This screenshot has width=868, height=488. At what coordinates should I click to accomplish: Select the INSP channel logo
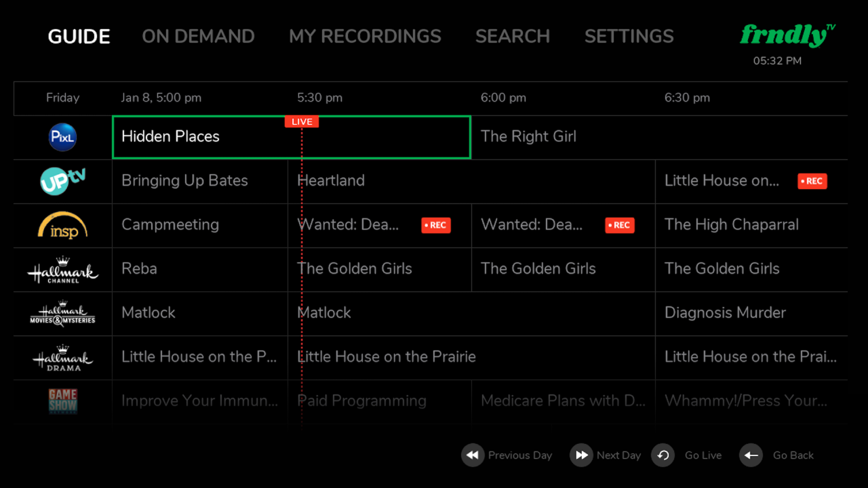point(63,226)
